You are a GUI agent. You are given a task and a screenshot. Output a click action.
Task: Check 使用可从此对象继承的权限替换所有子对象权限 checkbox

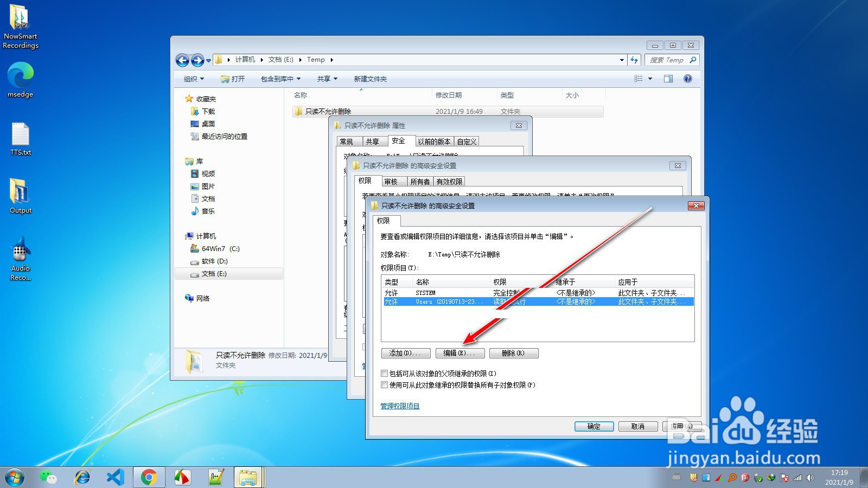pos(385,385)
